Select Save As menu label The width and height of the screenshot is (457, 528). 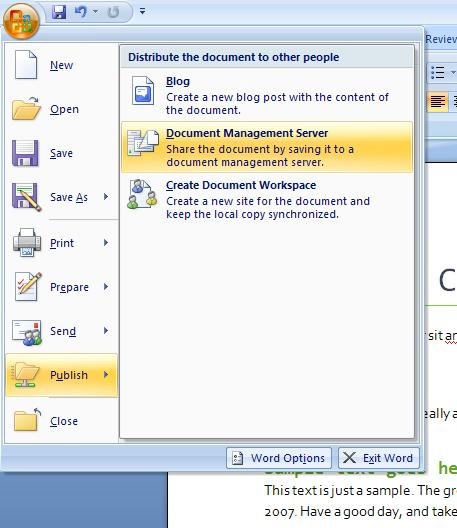[69, 197]
